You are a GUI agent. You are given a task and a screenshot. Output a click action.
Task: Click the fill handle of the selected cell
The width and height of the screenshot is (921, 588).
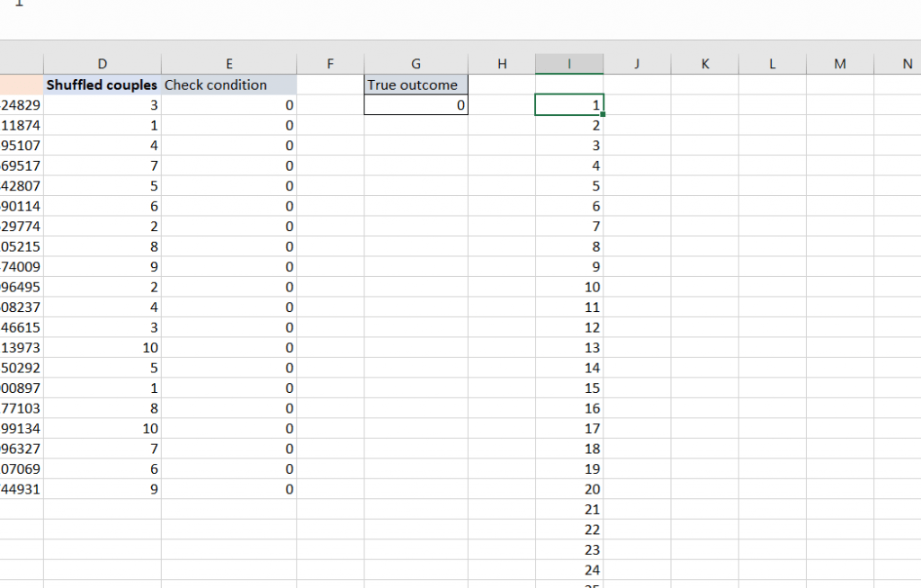pos(604,115)
